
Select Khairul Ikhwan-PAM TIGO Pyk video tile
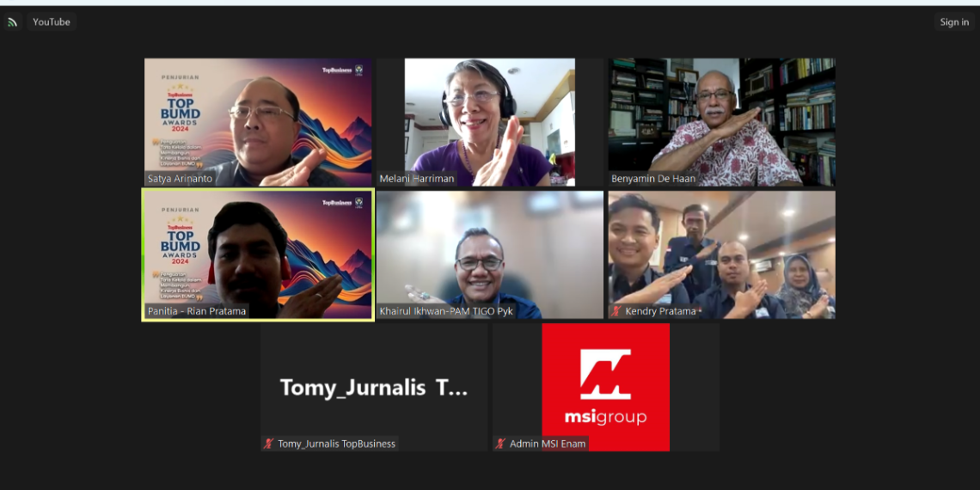(490, 255)
